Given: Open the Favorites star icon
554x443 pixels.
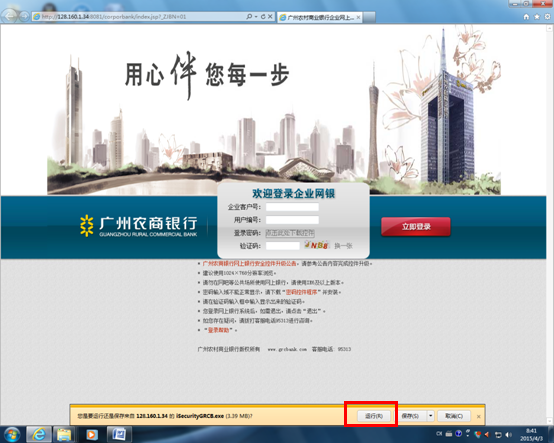Looking at the screenshot, I should pos(537,17).
